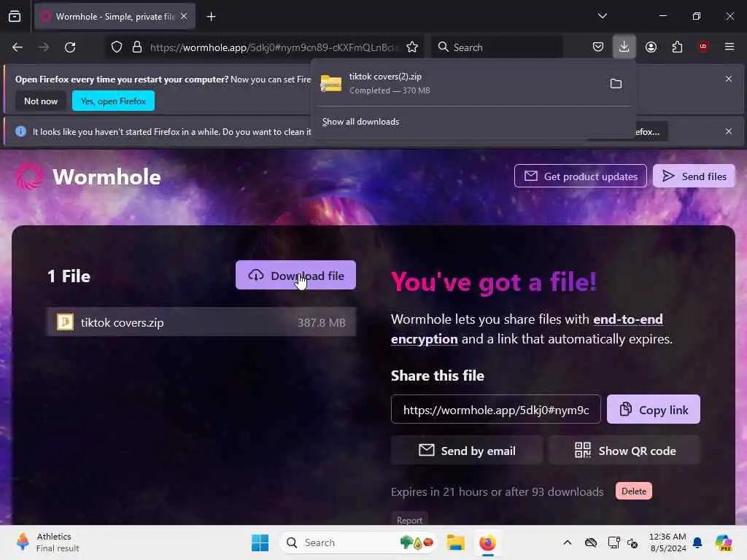Click Get product updates button
The height and width of the screenshot is (560, 747).
coord(580,176)
